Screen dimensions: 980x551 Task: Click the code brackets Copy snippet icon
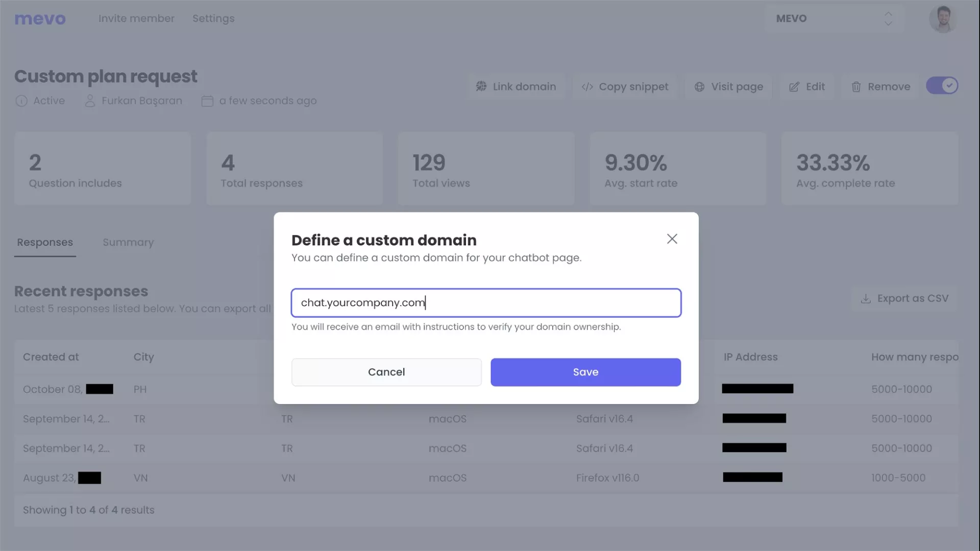(587, 87)
